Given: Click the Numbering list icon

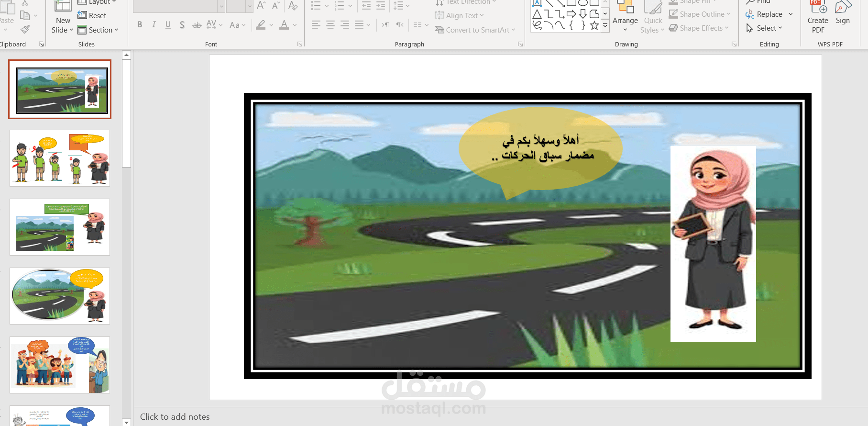Looking at the screenshot, I should pos(340,6).
